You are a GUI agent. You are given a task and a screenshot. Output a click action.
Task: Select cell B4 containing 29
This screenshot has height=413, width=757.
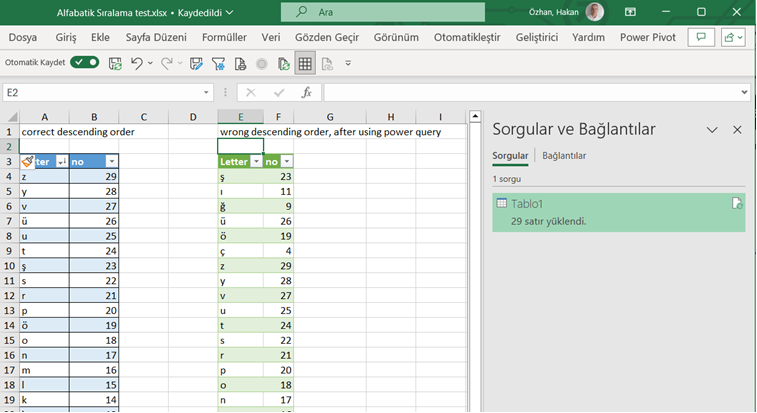tap(94, 176)
